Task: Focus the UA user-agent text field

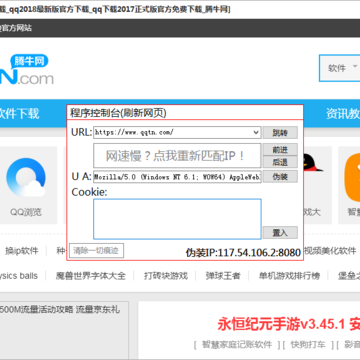Action: click(x=177, y=177)
